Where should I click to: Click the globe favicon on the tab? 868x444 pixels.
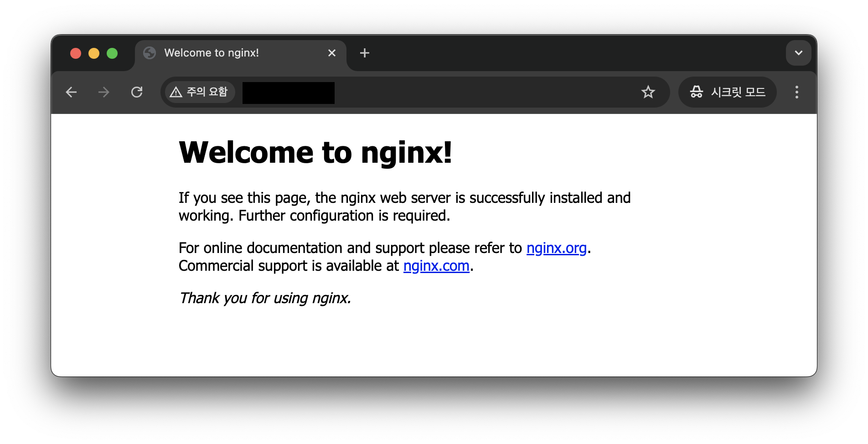[x=150, y=53]
